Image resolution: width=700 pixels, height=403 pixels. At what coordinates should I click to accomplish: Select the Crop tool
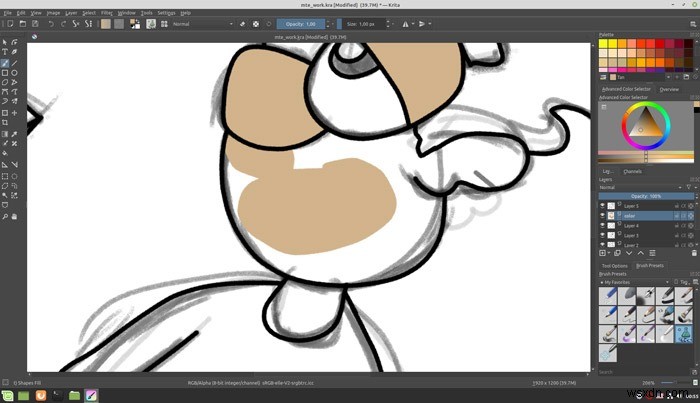pyautogui.click(x=5, y=122)
